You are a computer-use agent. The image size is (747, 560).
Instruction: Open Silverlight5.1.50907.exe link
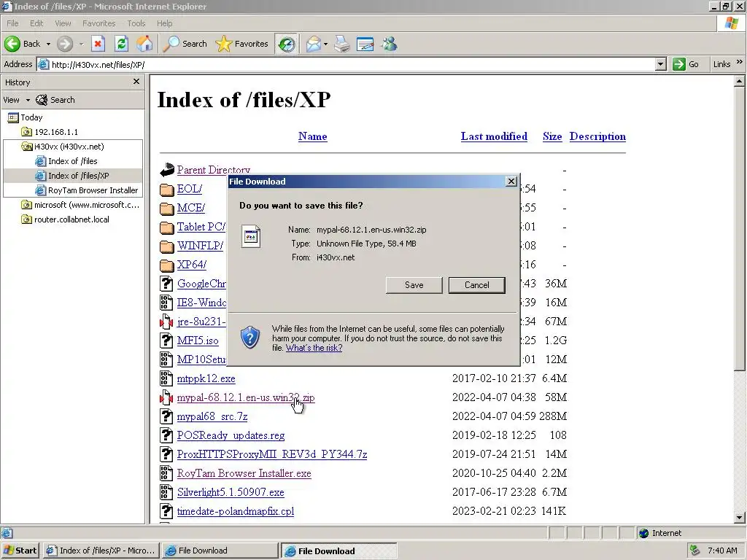[231, 492]
